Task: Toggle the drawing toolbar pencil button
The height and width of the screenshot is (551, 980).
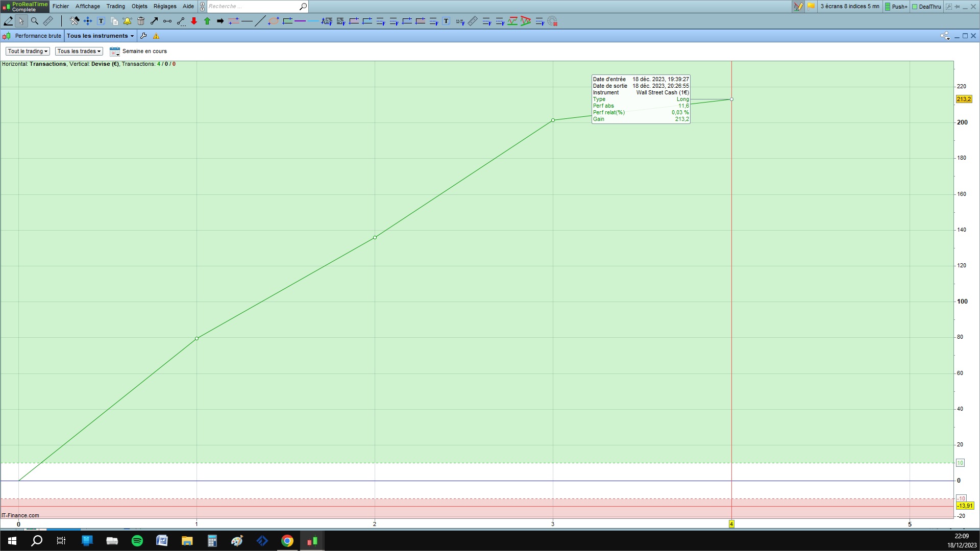Action: (x=798, y=7)
